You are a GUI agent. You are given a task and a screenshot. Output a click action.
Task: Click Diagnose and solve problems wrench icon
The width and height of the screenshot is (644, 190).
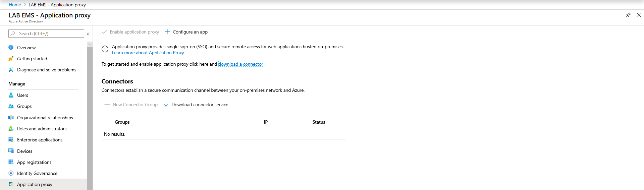point(11,70)
